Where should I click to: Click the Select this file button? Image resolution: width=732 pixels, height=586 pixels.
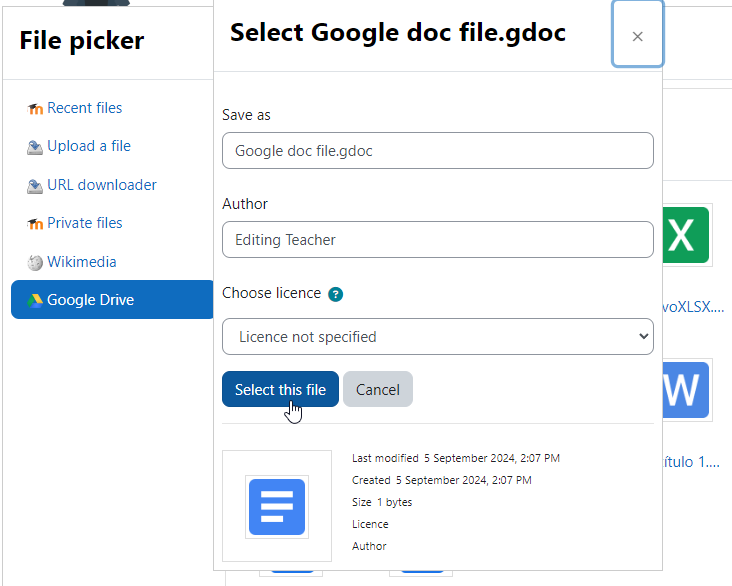click(x=280, y=389)
